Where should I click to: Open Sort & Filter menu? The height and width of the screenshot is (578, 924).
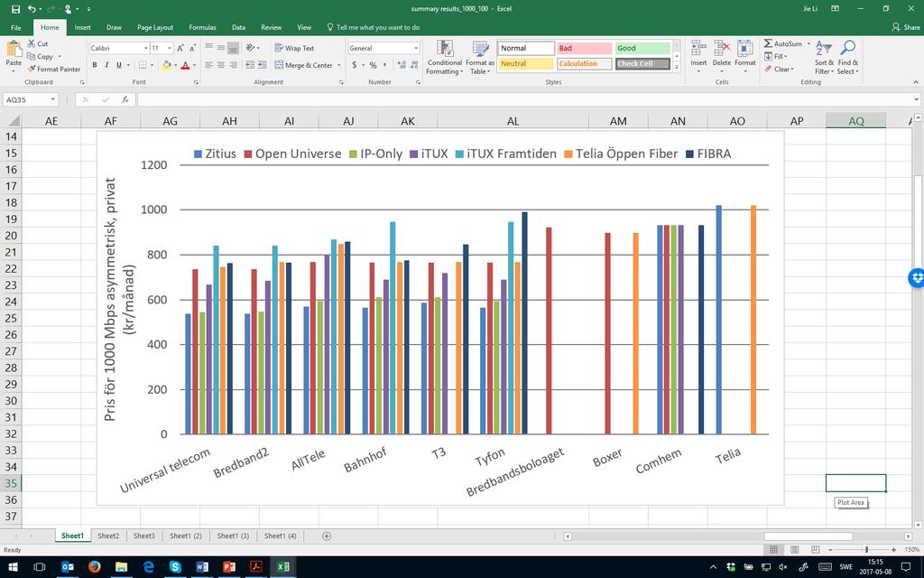824,57
